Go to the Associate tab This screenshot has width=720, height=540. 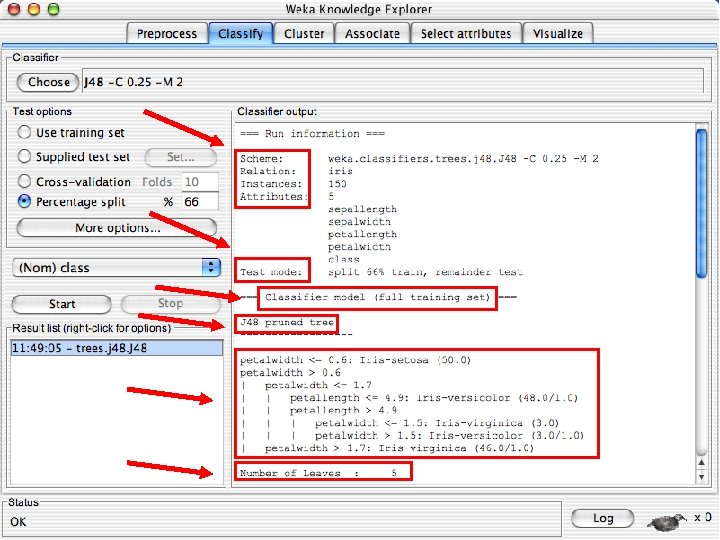click(372, 34)
